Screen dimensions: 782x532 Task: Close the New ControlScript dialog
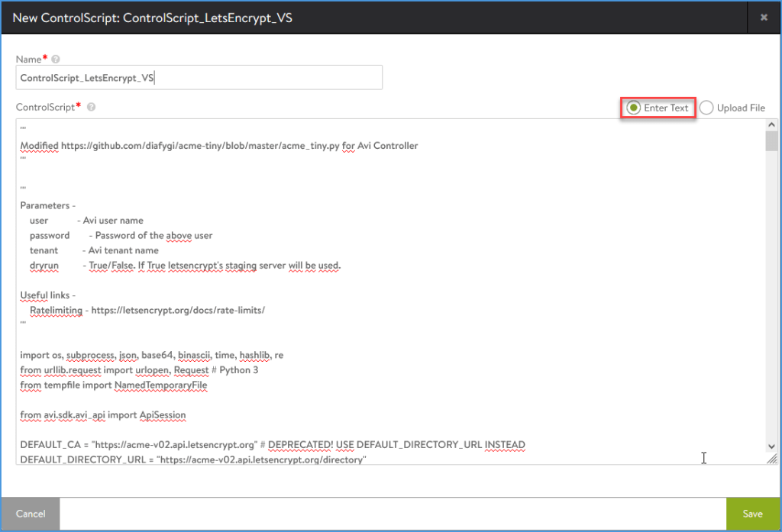click(764, 18)
